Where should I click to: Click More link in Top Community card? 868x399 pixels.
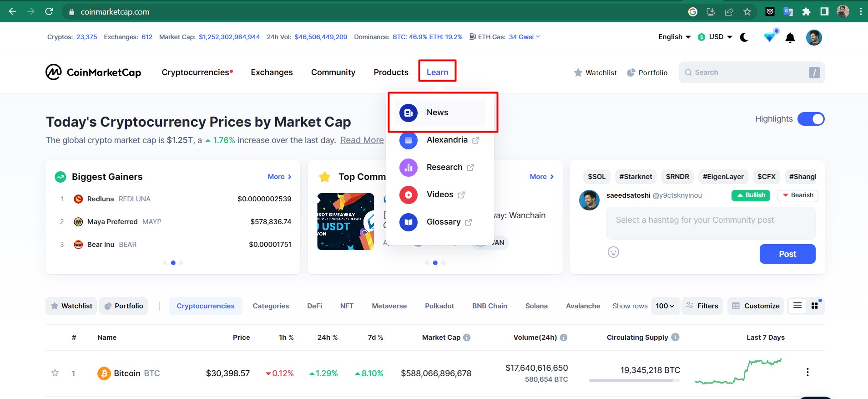(541, 177)
